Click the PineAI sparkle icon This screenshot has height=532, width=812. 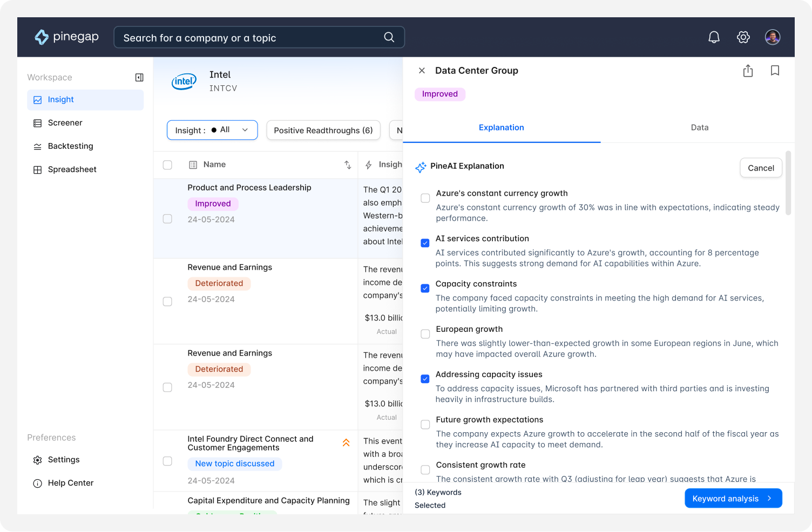click(x=421, y=167)
